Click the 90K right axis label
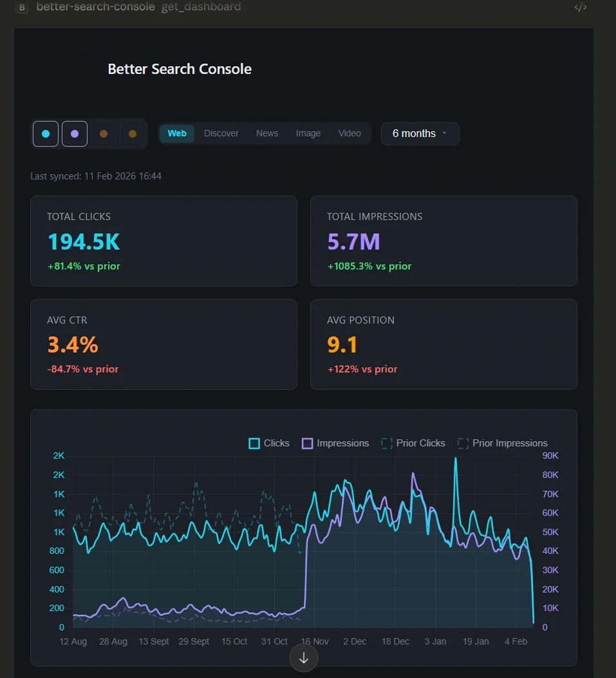616x678 pixels. click(550, 455)
